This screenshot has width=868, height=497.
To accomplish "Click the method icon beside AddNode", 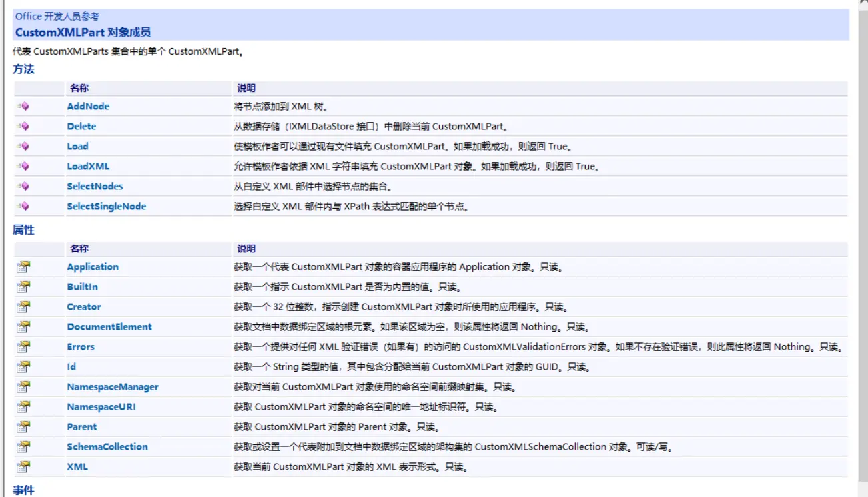I will pyautogui.click(x=23, y=106).
